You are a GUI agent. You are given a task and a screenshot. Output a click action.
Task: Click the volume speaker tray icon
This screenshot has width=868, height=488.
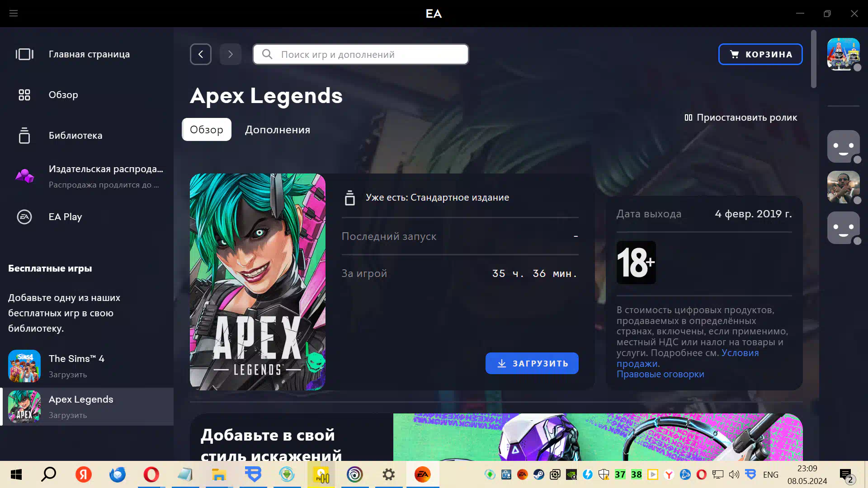tap(734, 474)
